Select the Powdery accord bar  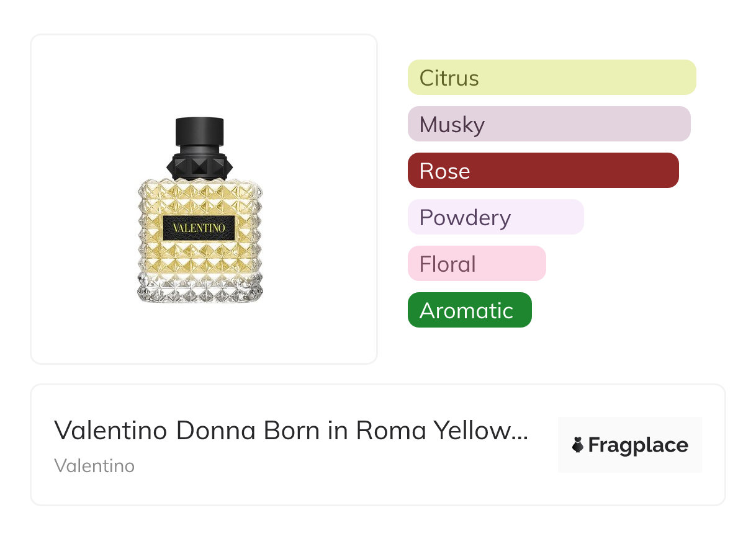coord(495,217)
